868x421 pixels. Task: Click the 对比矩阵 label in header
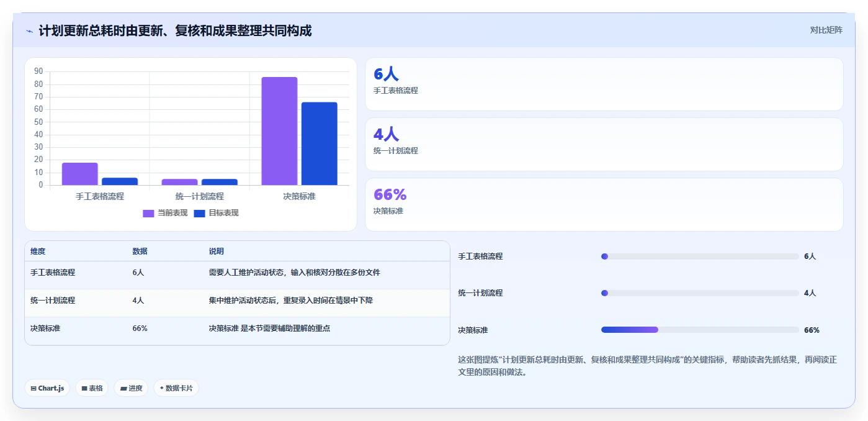826,30
